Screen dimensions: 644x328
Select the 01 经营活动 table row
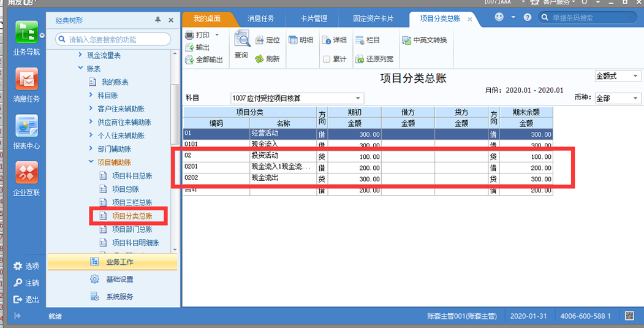click(368, 134)
